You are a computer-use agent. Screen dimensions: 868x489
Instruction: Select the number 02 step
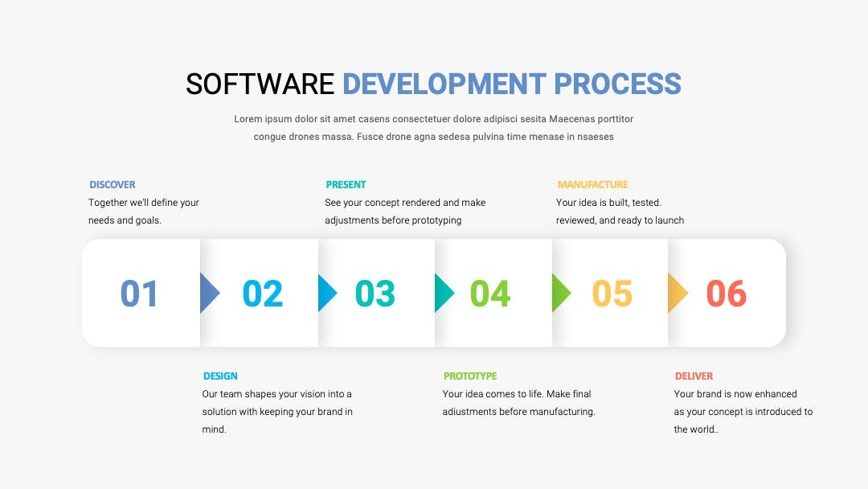coord(262,294)
